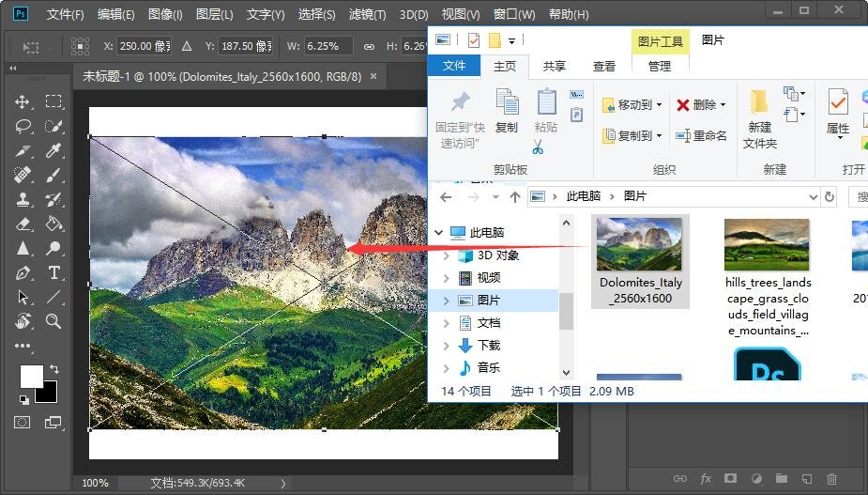Toggle the width-height aspect ratio link
The image size is (868, 495).
pyautogui.click(x=369, y=47)
